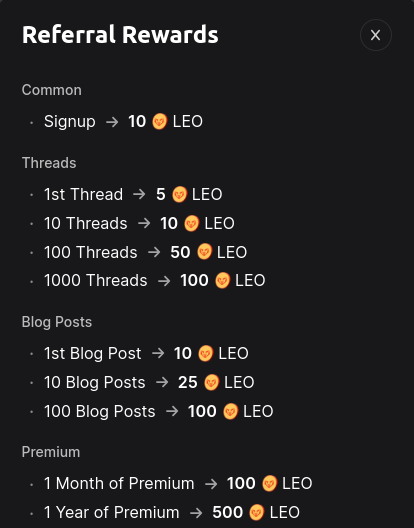Image resolution: width=414 pixels, height=528 pixels.
Task: Click the LEO coin icon in 1st Blog Post row
Action: pyautogui.click(x=205, y=354)
